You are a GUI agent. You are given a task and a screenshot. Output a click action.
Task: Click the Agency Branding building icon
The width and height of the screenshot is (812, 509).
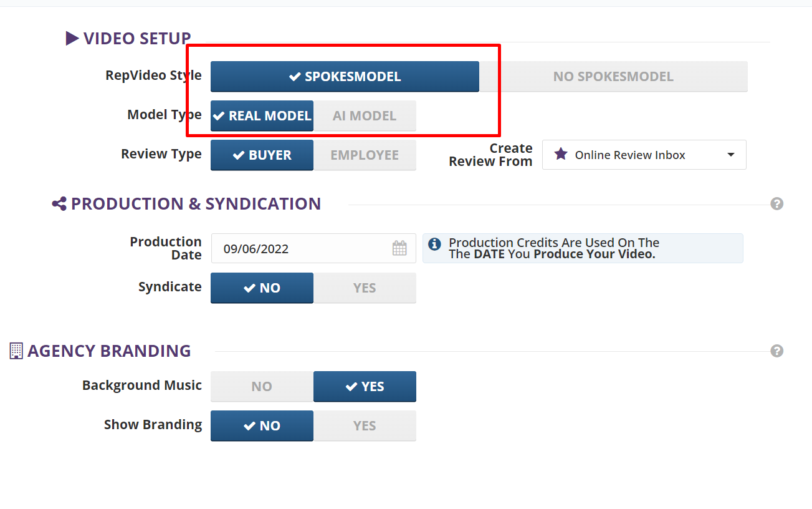(16, 351)
